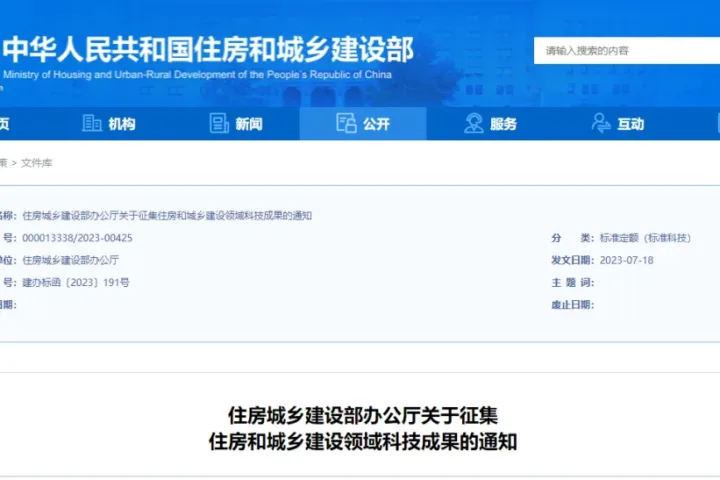The width and height of the screenshot is (720, 480).
Task: Click the 公开 document-lock icon
Action: tap(346, 123)
